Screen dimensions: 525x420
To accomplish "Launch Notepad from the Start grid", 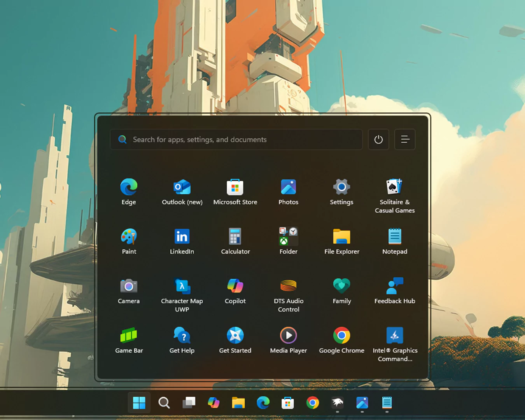I will pos(395,241).
